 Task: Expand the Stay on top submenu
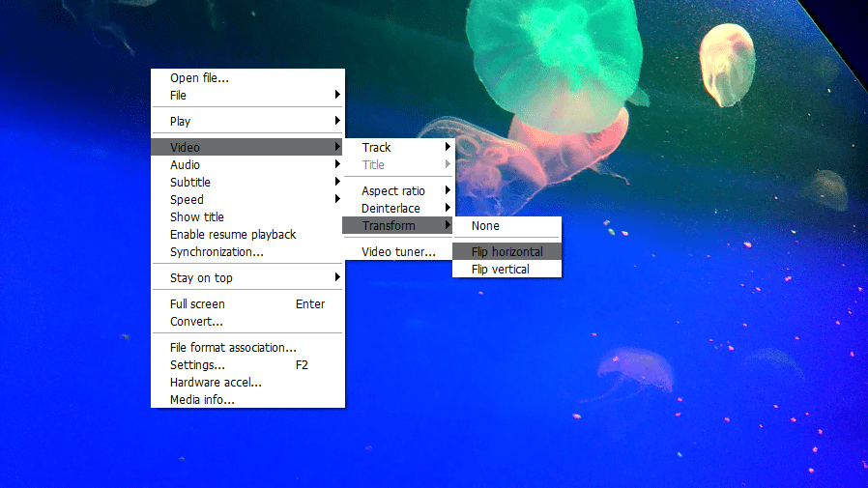click(247, 277)
